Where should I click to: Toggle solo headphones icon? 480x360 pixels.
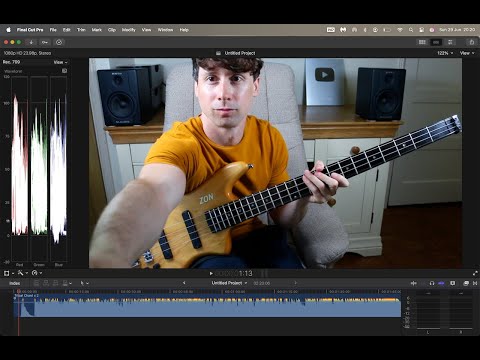pos(432,283)
